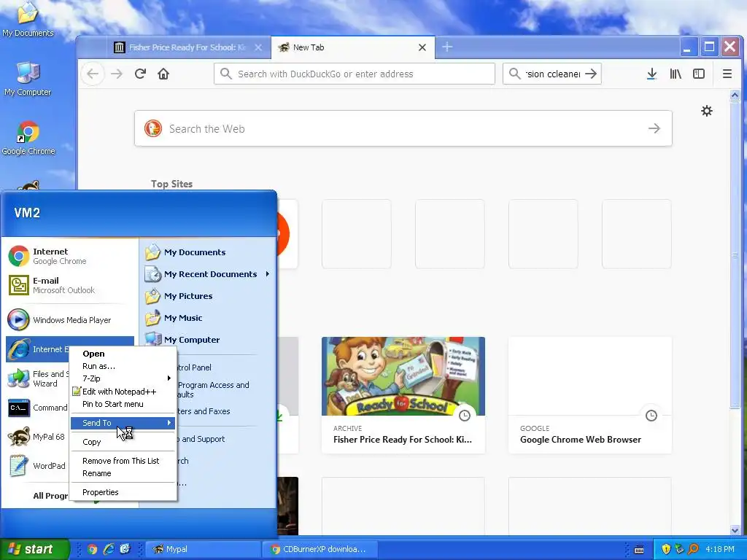Open Fisher Price Ready For School thumbnail
Image resolution: width=747 pixels, height=560 pixels.
coord(403,376)
